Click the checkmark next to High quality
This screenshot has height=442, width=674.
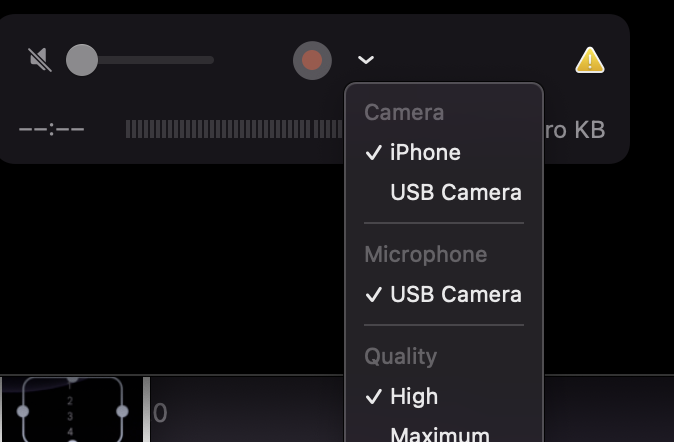point(374,396)
